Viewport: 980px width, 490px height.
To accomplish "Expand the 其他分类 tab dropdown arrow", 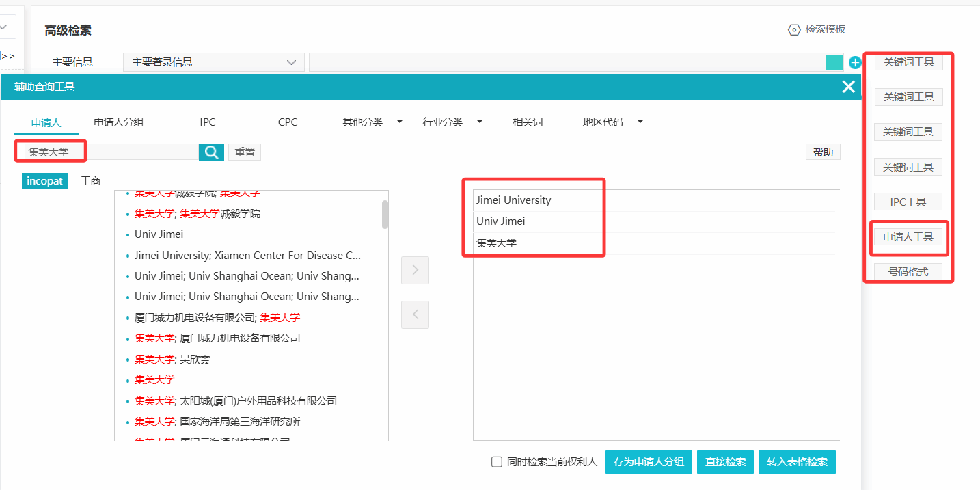I will [400, 122].
